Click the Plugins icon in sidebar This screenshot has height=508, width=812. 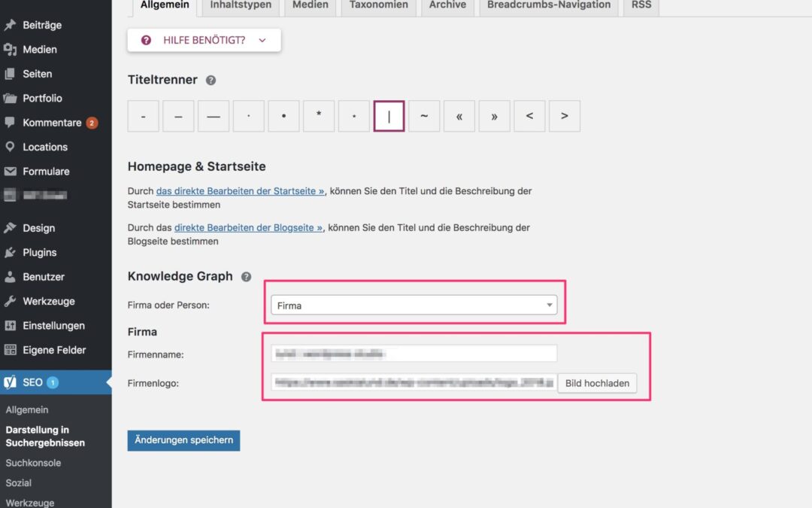coord(10,252)
